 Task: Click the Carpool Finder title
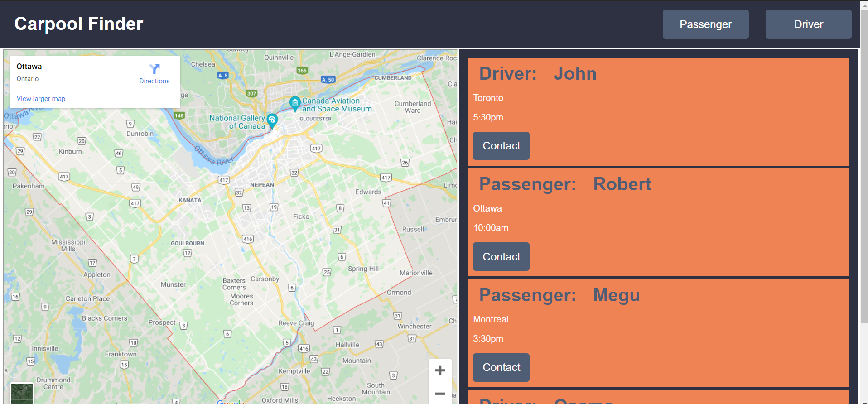pos(79,24)
